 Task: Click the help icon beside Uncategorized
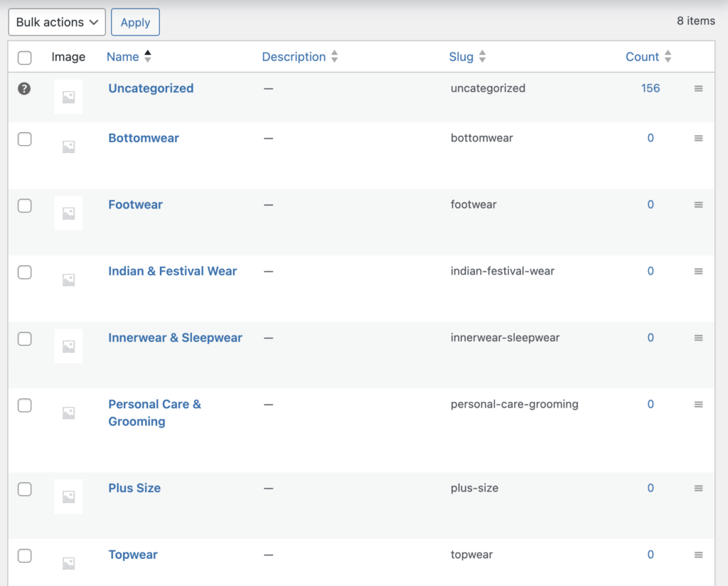24,88
